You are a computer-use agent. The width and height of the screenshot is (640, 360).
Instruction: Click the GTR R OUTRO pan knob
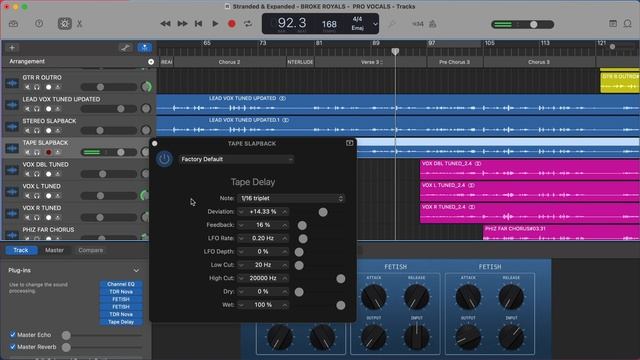click(x=146, y=87)
